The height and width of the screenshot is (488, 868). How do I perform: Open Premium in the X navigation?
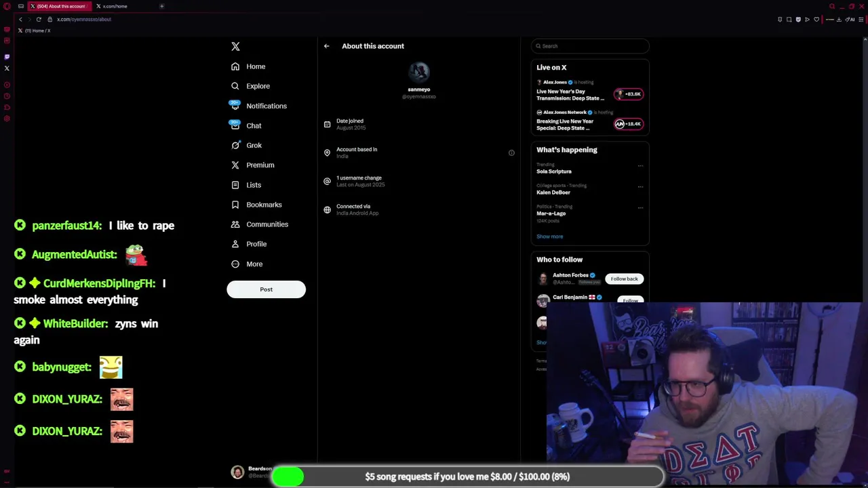(252, 165)
